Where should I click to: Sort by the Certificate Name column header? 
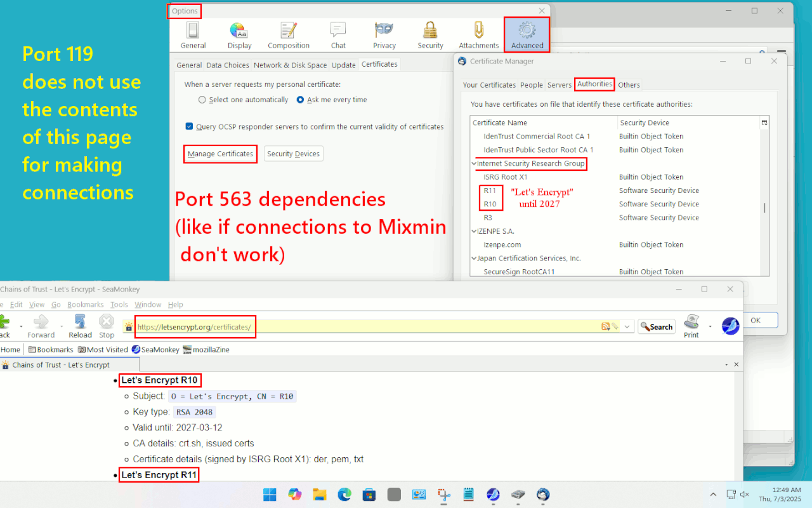pos(544,123)
